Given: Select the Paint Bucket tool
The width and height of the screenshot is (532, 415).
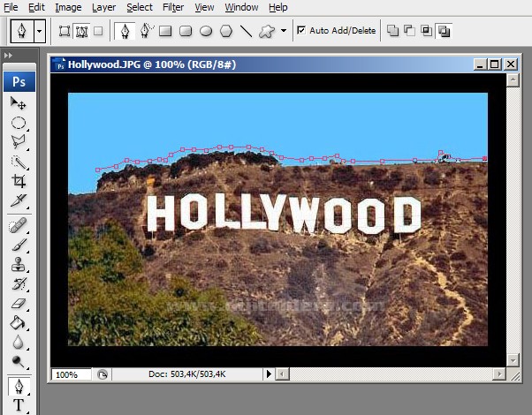Looking at the screenshot, I should (x=18, y=322).
